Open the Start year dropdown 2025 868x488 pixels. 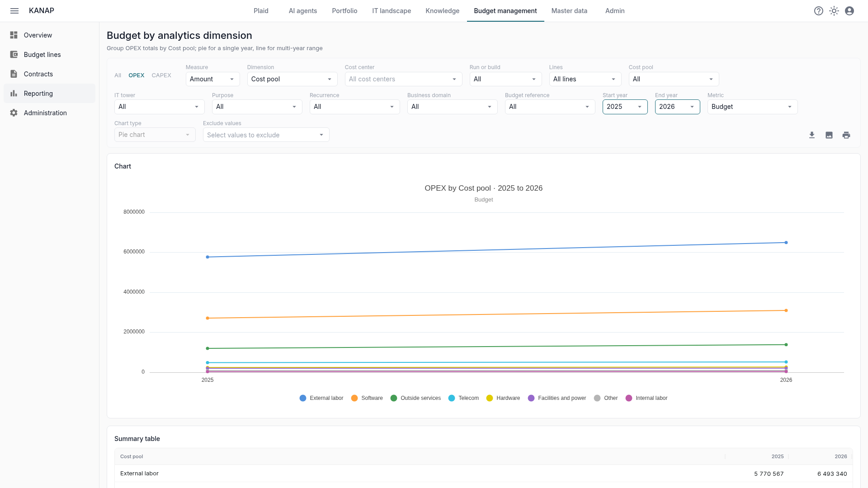pyautogui.click(x=625, y=107)
